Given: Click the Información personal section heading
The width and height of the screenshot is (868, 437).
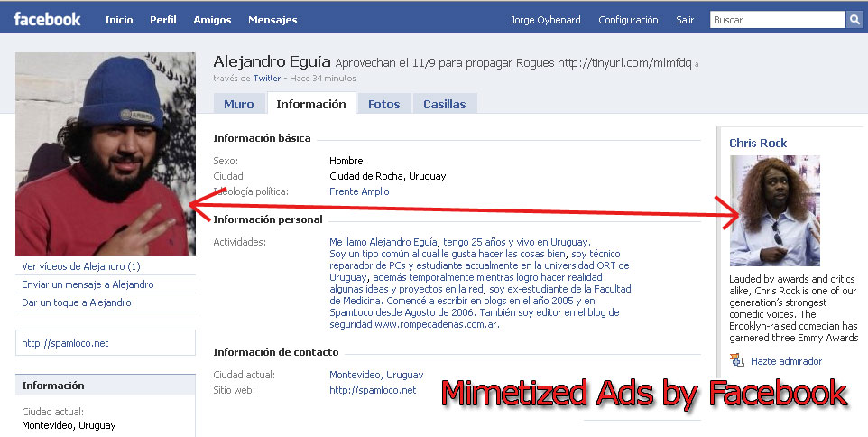Looking at the screenshot, I should pos(268,219).
